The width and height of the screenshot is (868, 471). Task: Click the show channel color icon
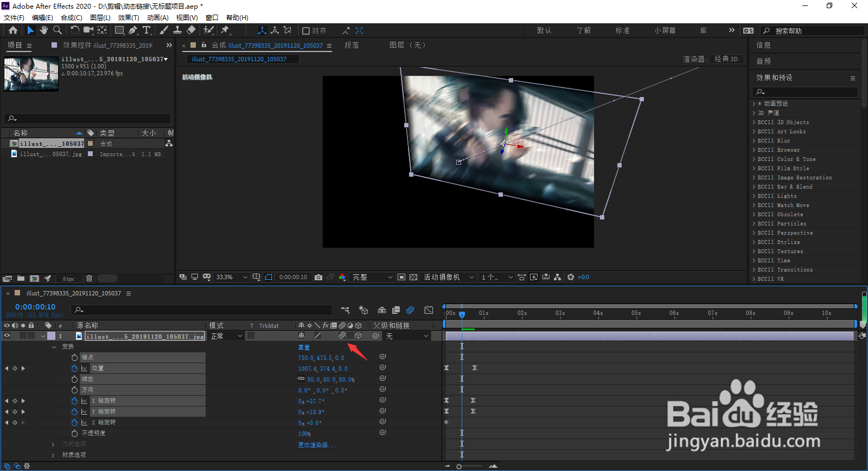click(x=342, y=277)
